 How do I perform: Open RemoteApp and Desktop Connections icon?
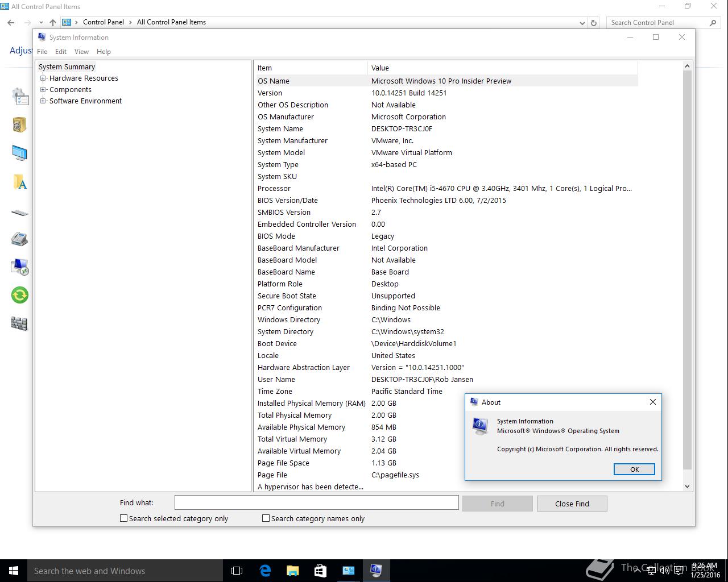click(x=19, y=267)
